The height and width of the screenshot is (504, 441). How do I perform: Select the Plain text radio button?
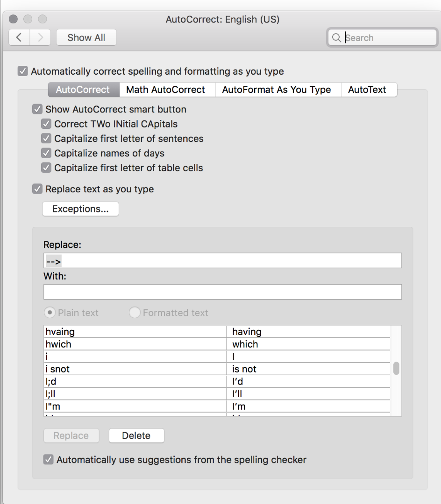tap(49, 313)
